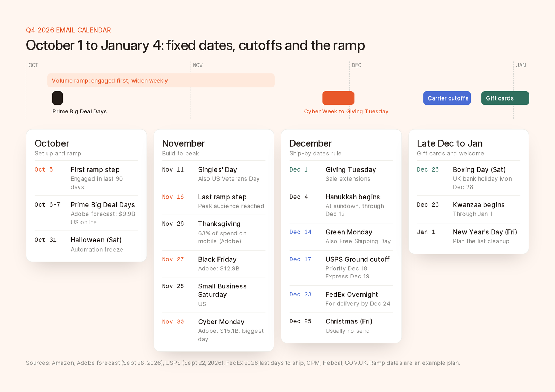Click the 'Prime Big Deal Days' timeline label
Screen dimensions: 555x392
click(x=80, y=111)
